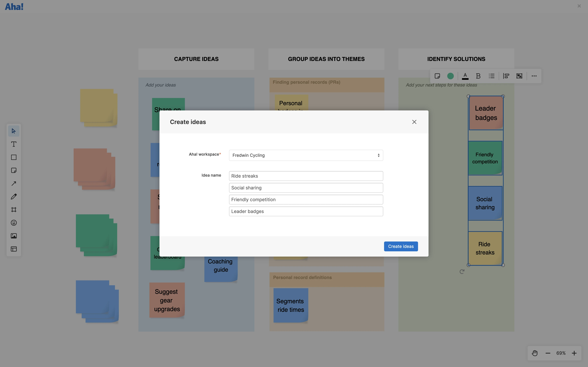Open the templates layout tool
The image size is (588, 367).
tap(14, 249)
